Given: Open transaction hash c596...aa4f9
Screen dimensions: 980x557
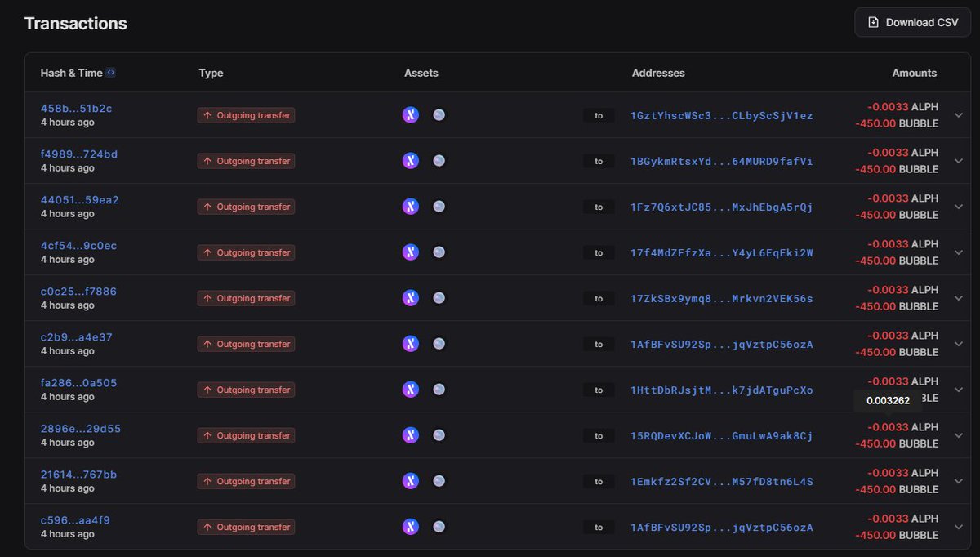Looking at the screenshot, I should tap(75, 520).
